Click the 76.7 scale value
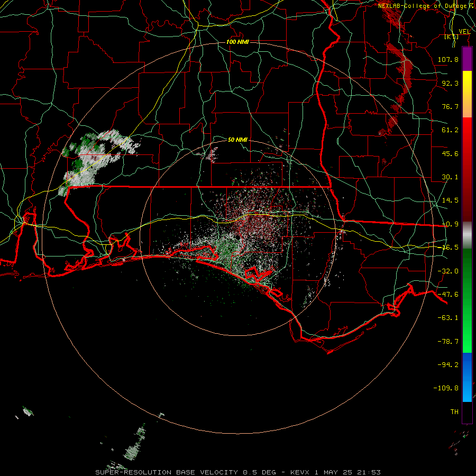This screenshot has height=476, width=476. click(x=450, y=106)
